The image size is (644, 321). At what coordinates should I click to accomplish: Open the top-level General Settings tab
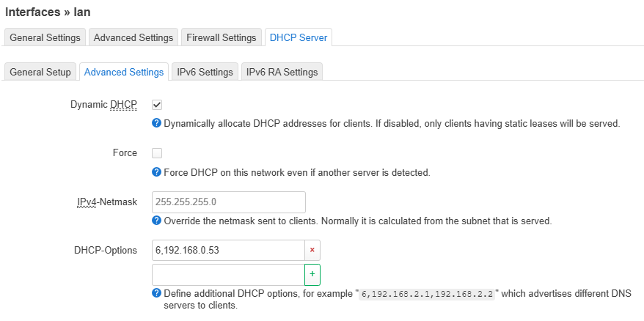click(x=45, y=37)
